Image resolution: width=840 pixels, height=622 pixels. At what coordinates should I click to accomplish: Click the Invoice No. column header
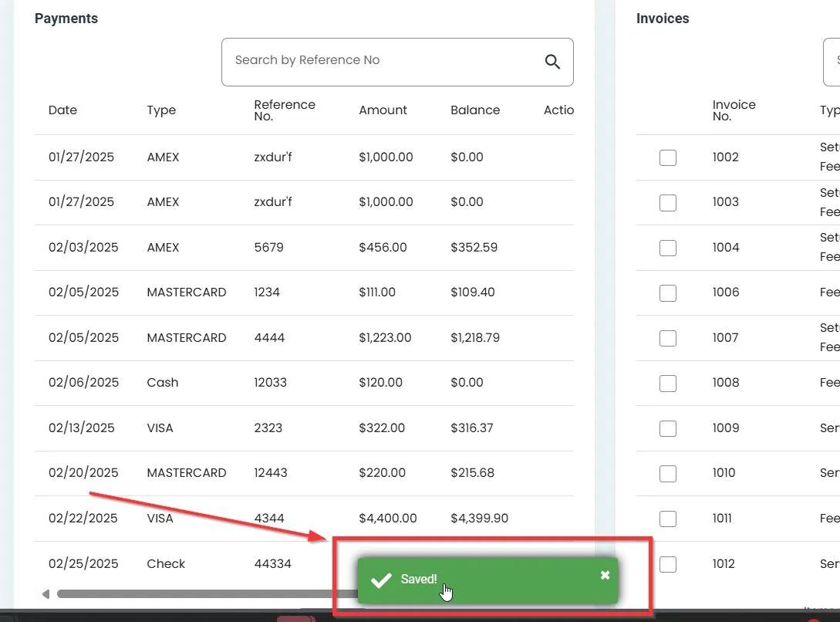(x=734, y=110)
